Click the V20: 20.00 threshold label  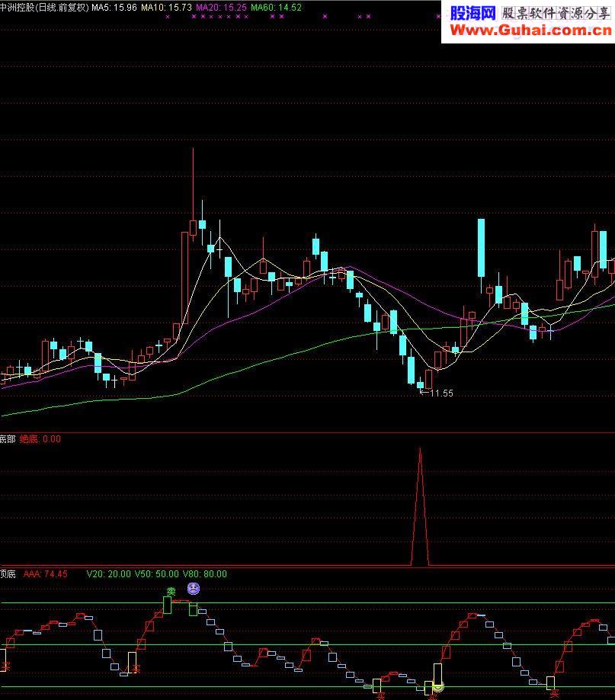coord(109,574)
